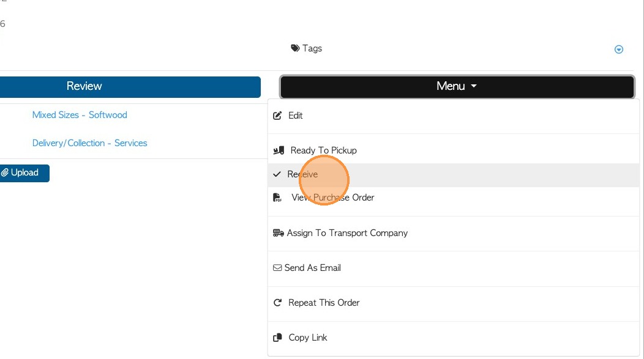Select Ready To Pickup menu text

pos(323,150)
